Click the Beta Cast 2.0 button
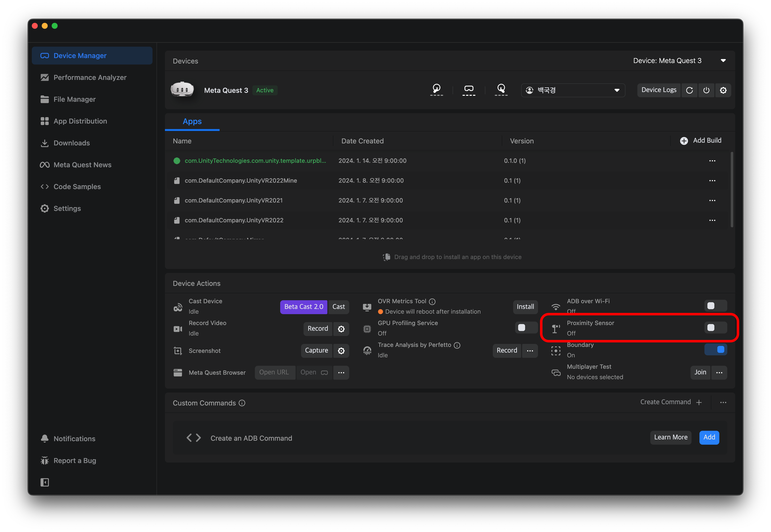The height and width of the screenshot is (532, 771). point(303,307)
